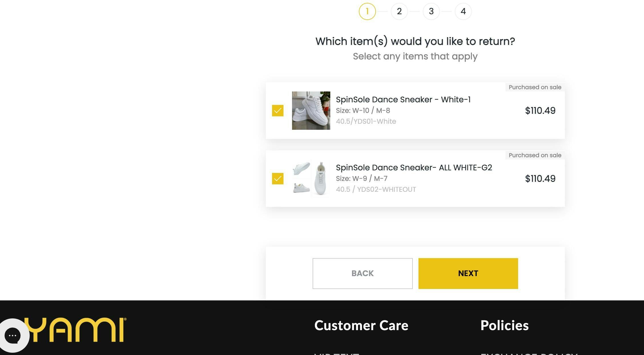The width and height of the screenshot is (644, 355).
Task: Select step 1 circle in progress indicator
Action: click(x=367, y=11)
